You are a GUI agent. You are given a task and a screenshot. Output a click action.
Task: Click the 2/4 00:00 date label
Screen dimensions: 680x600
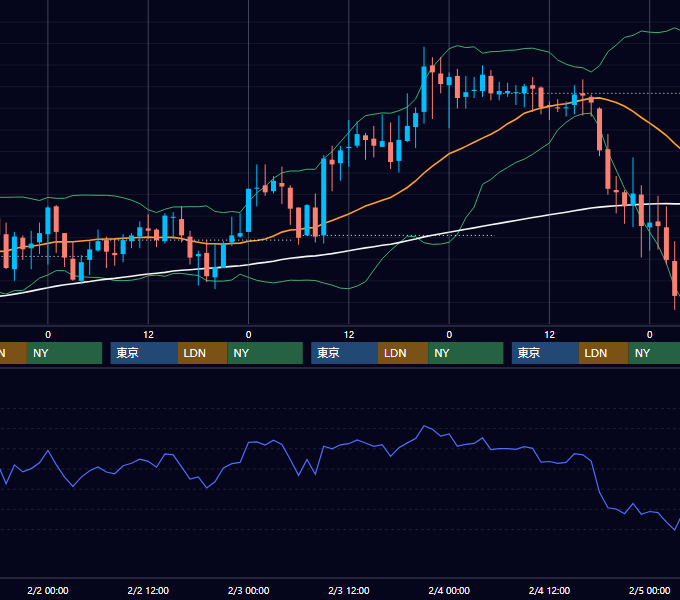tap(449, 590)
